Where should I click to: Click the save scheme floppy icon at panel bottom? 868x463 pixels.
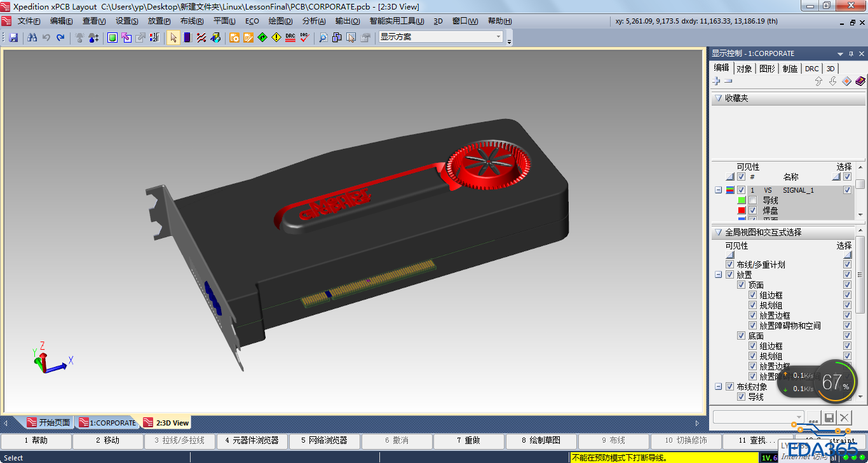pos(829,418)
